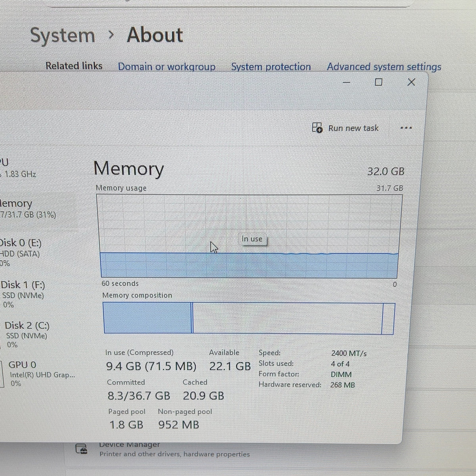This screenshot has width=476, height=476.
Task: Close the Task Manager window
Action: [411, 82]
